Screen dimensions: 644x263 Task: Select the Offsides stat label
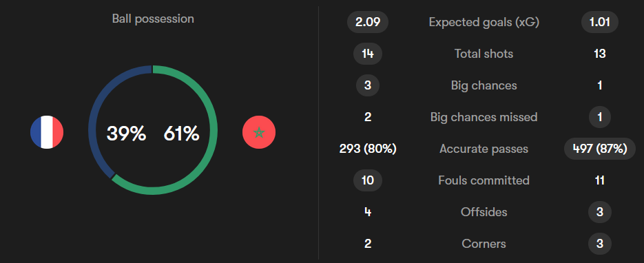[484, 212]
